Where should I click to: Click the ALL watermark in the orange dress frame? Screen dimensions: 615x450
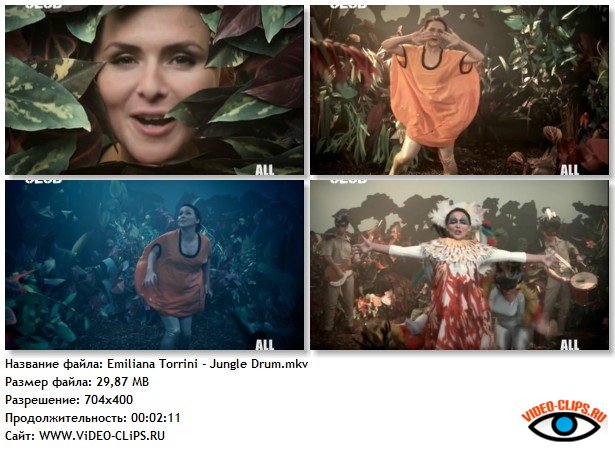coord(570,170)
